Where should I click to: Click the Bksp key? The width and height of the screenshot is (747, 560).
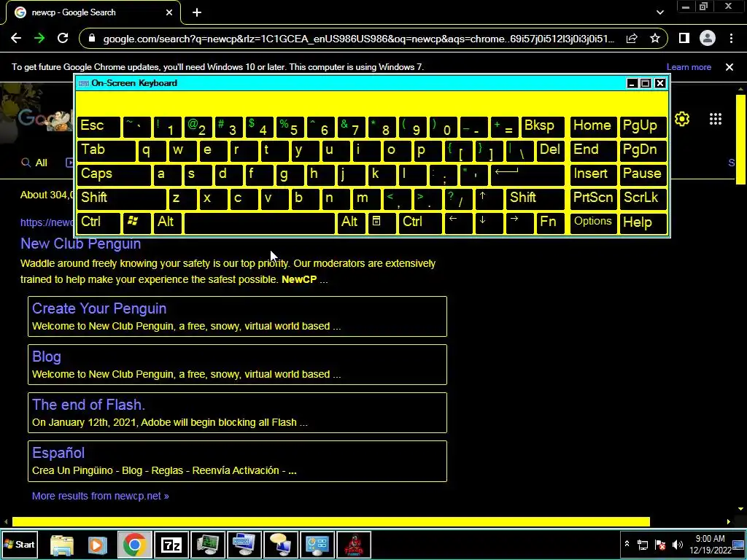(x=543, y=127)
